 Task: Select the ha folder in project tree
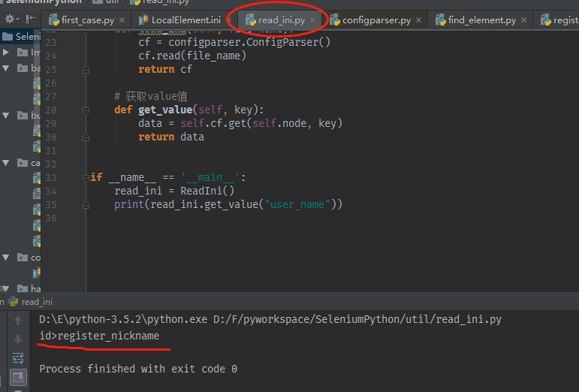point(29,288)
